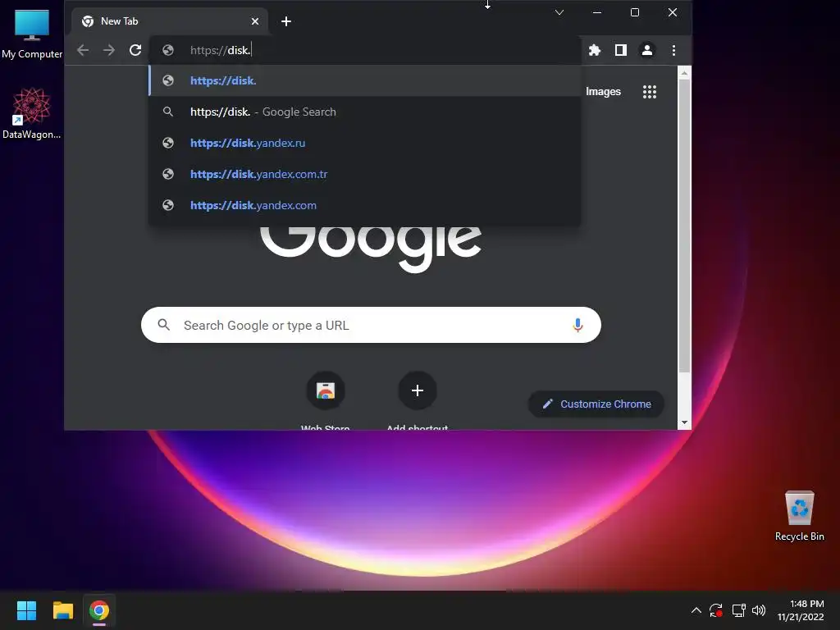Viewport: 840px width, 630px height.
Task: Open the profile avatar icon
Action: tap(647, 50)
